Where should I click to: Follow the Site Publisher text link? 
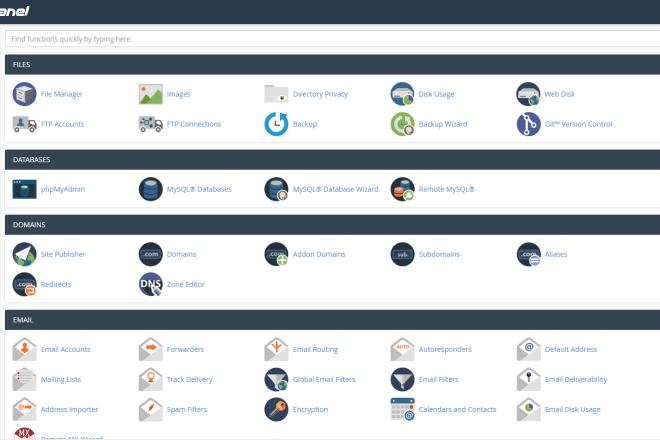[x=63, y=254]
